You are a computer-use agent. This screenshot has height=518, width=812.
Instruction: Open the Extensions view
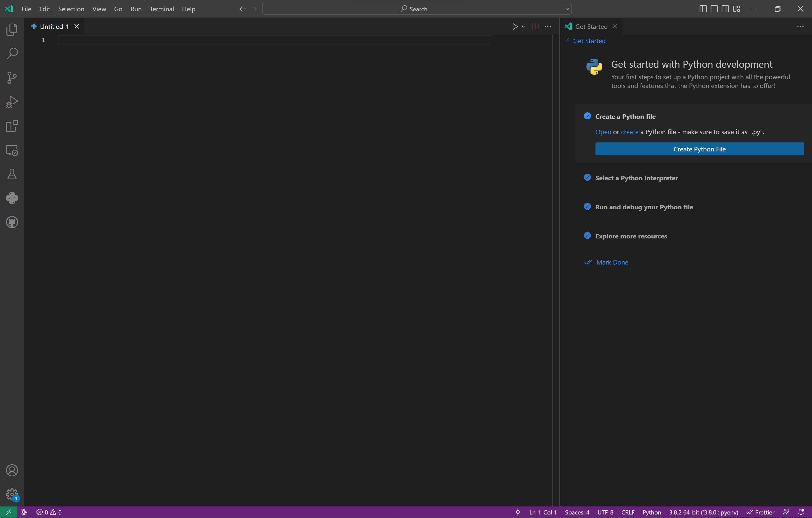[x=12, y=126]
